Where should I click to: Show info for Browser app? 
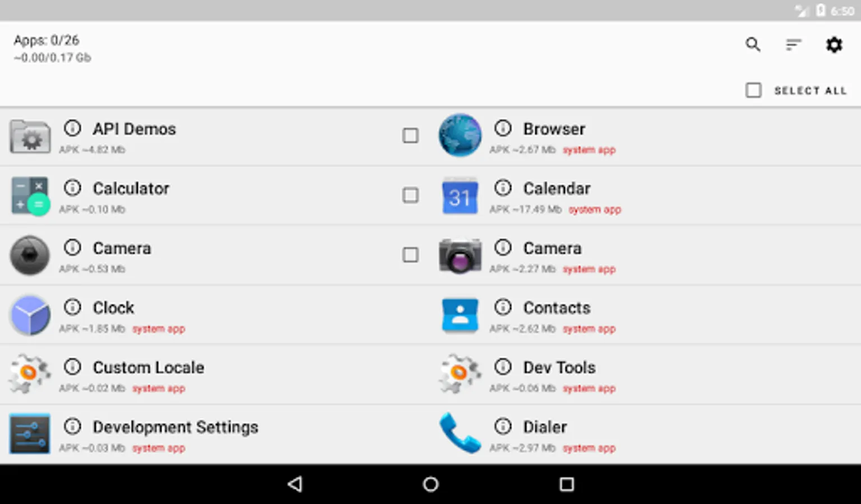click(503, 128)
